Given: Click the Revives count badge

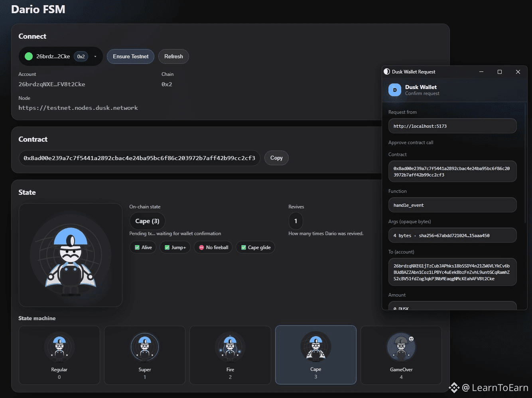Looking at the screenshot, I should coord(296,221).
